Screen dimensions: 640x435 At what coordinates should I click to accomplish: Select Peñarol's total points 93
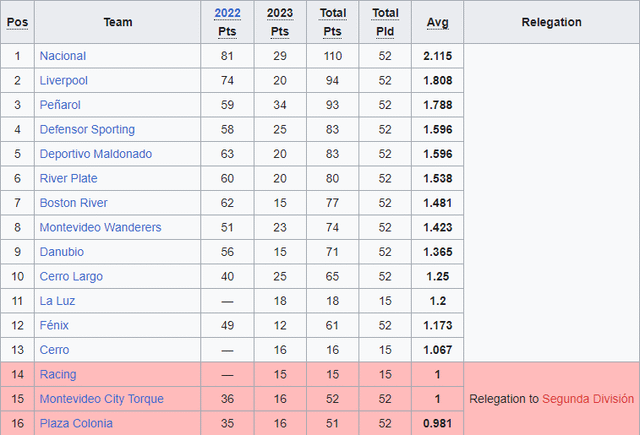(x=333, y=105)
